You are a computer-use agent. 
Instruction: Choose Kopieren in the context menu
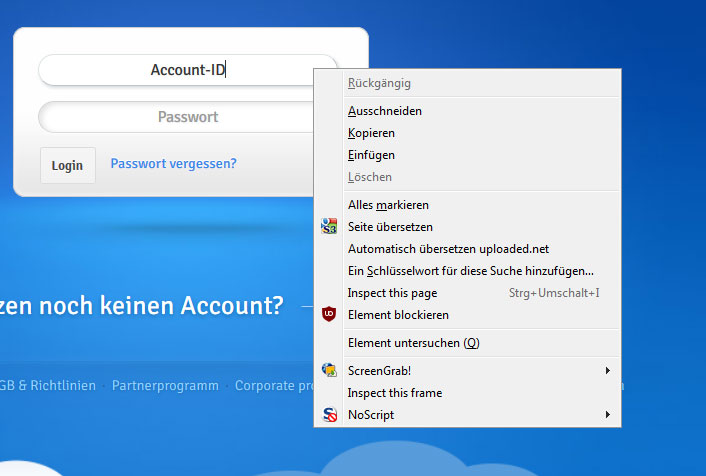(x=371, y=133)
